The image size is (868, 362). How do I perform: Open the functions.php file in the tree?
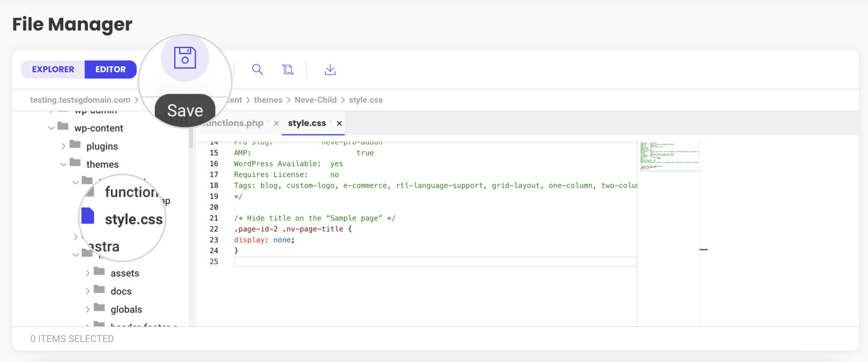pyautogui.click(x=132, y=192)
